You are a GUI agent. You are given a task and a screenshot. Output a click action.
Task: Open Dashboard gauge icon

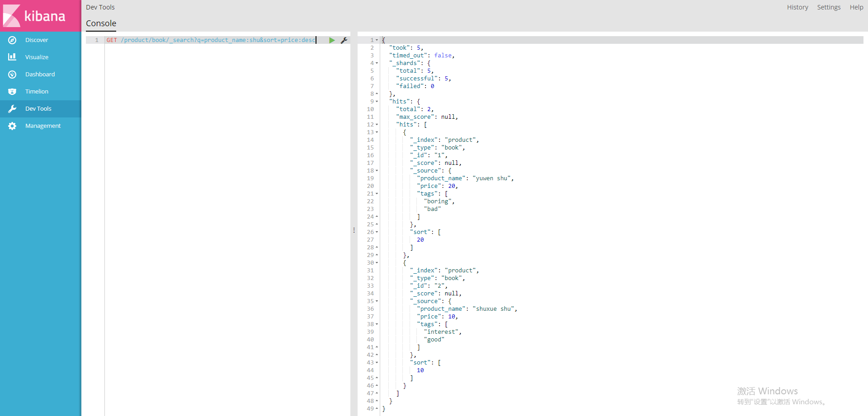[12, 75]
